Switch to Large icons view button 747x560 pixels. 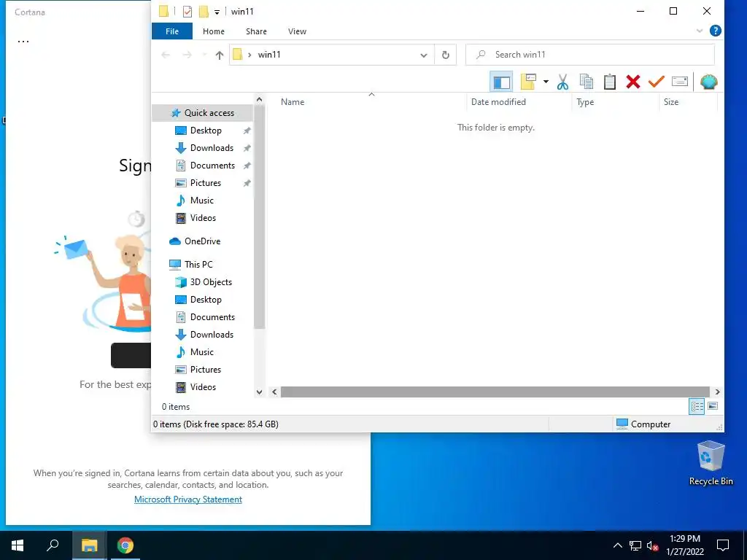[x=713, y=407]
